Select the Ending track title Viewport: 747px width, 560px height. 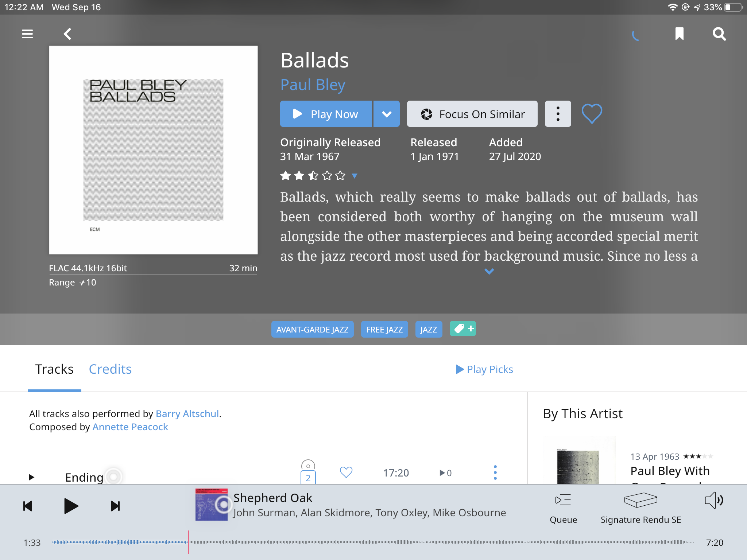84,477
